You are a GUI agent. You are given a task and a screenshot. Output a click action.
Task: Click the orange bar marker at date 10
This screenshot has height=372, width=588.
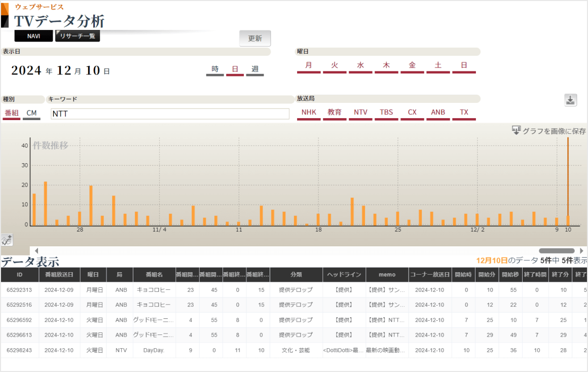pyautogui.click(x=568, y=219)
